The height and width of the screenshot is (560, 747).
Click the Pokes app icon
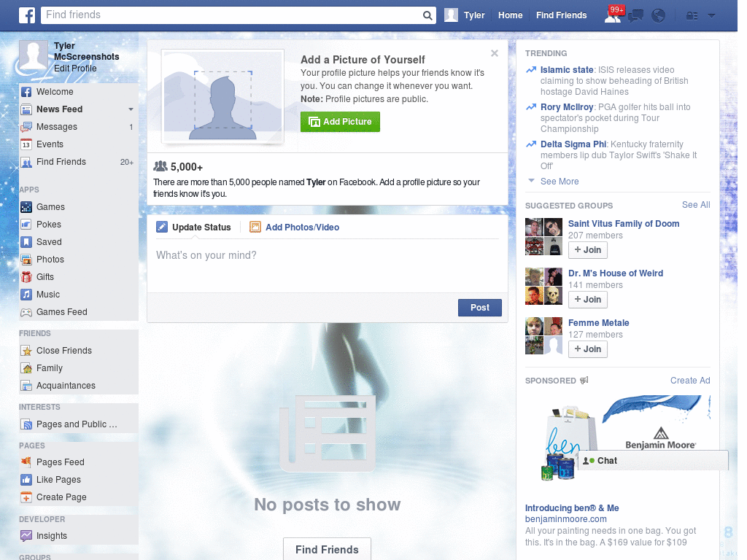pyautogui.click(x=26, y=225)
